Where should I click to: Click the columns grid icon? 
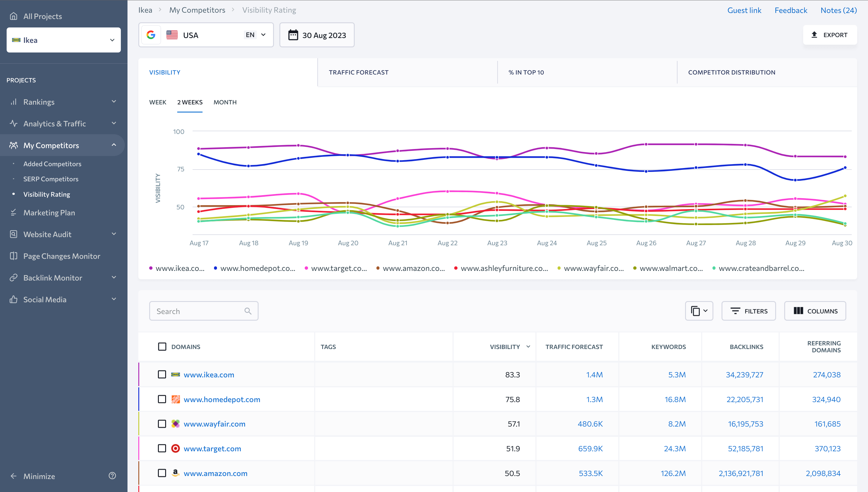(x=798, y=310)
